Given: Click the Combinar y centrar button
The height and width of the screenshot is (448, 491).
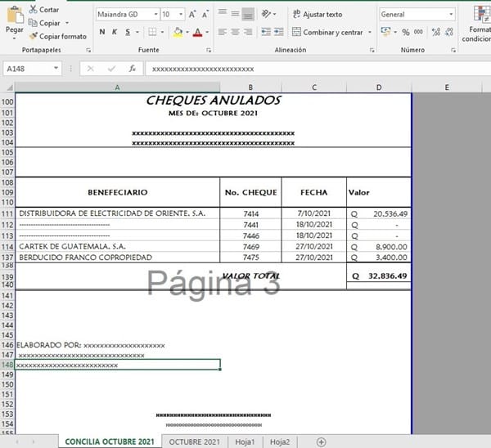Looking at the screenshot, I should pos(327,32).
